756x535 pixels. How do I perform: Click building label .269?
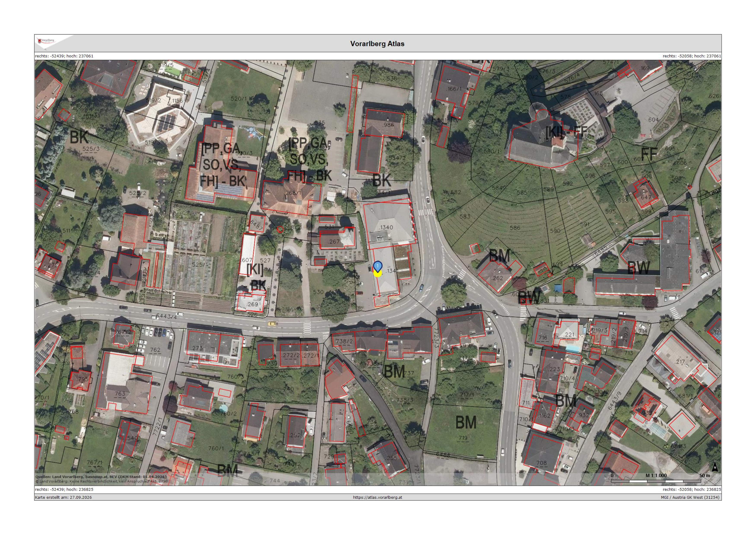coord(252,304)
